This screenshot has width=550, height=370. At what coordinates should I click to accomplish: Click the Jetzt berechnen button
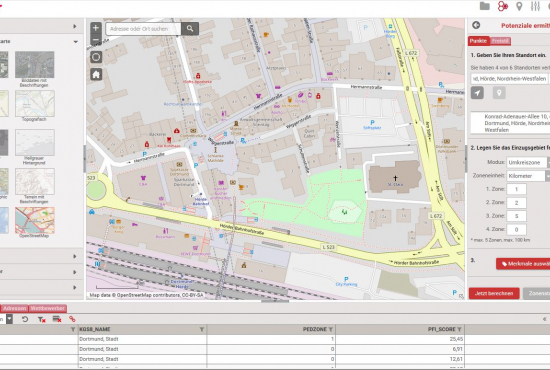click(x=494, y=294)
